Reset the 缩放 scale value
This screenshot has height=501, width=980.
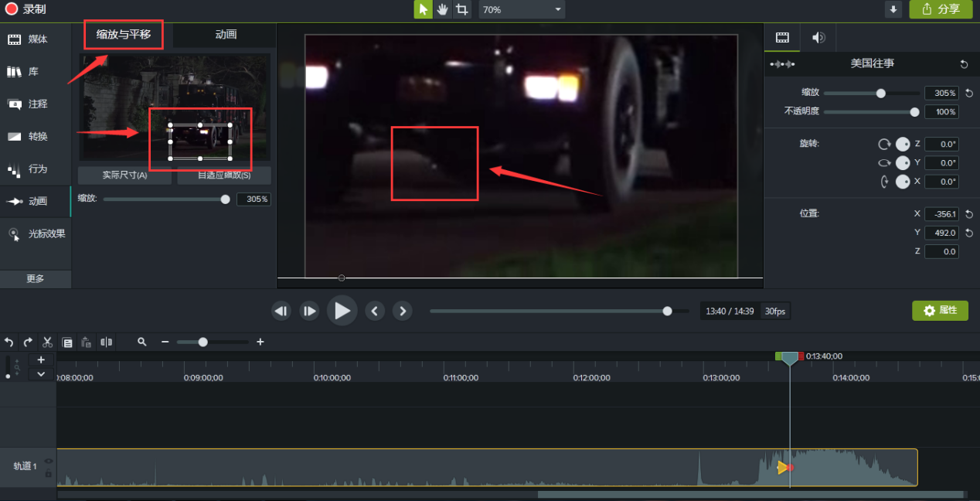(x=968, y=93)
